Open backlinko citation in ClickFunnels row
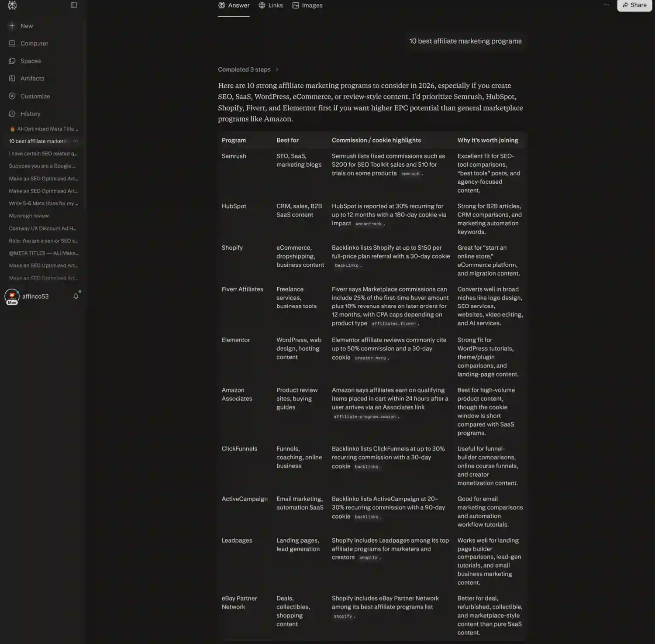 click(366, 467)
